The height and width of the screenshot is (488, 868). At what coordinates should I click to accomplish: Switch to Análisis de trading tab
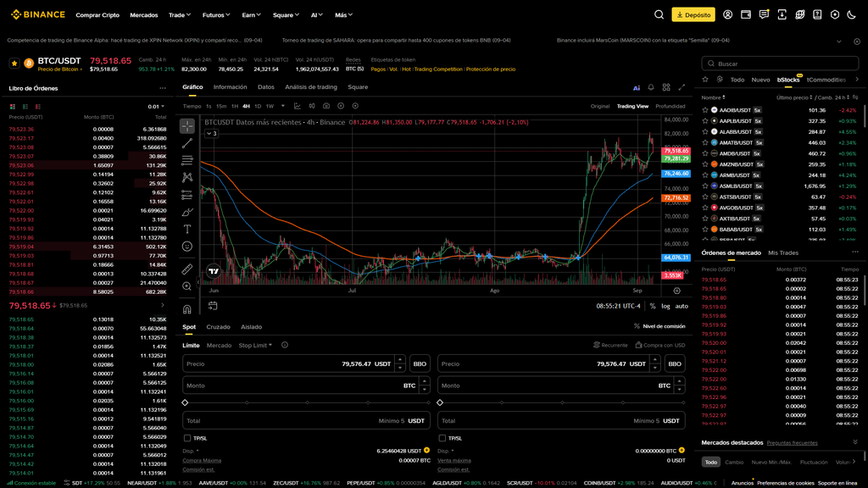click(x=310, y=87)
